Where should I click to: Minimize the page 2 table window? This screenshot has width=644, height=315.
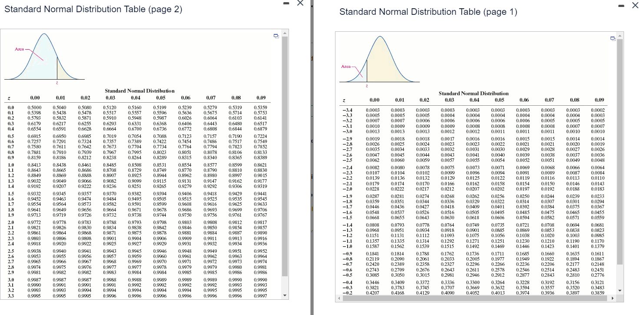coord(285,3)
